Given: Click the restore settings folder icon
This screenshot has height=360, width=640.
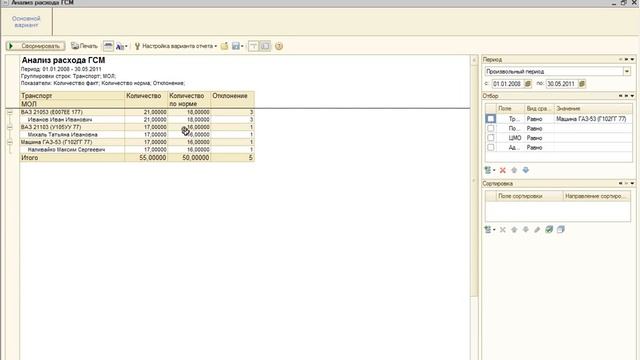Looking at the screenshot, I should (x=224, y=46).
